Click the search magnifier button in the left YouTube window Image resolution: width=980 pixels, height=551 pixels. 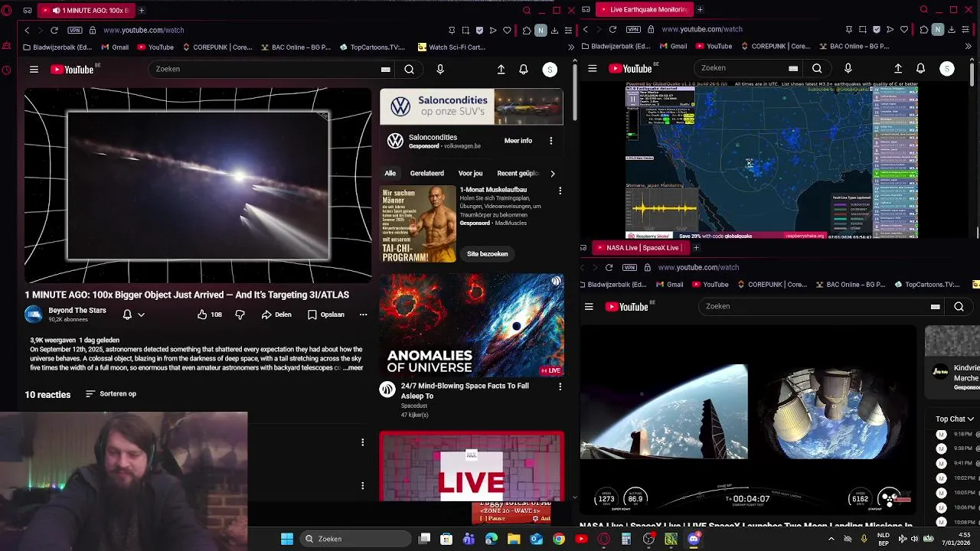(x=409, y=70)
